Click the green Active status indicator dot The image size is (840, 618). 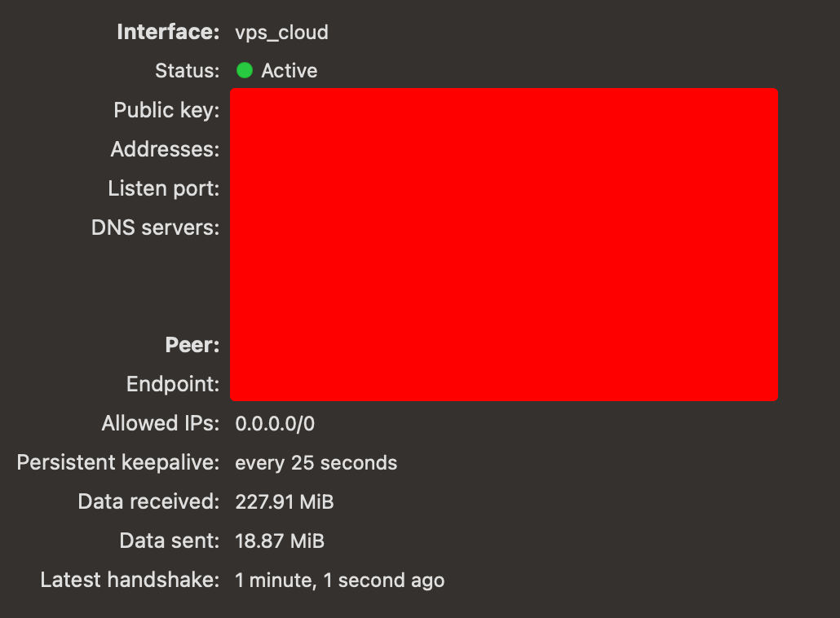click(x=245, y=70)
